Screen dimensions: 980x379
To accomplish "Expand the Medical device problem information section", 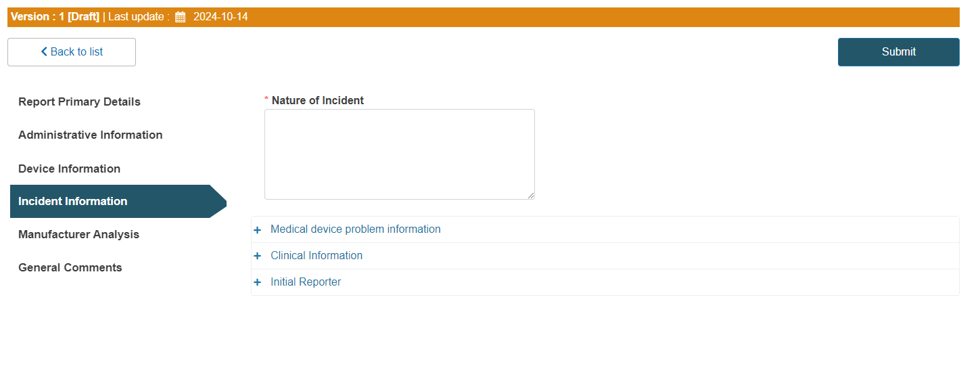I will pyautogui.click(x=355, y=229).
